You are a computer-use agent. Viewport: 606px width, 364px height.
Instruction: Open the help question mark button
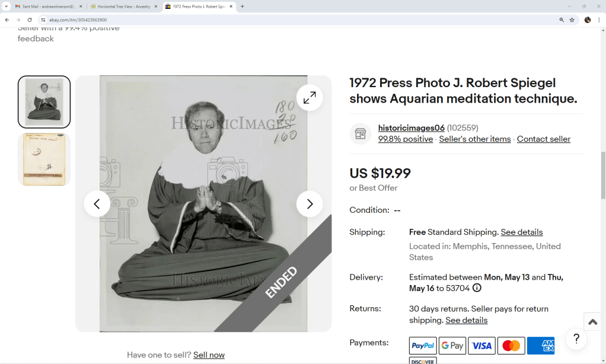[576, 339]
